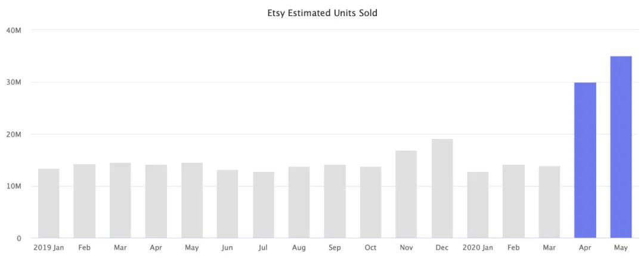Click the 'Dec' x-axis label
The width and height of the screenshot is (644, 271).
click(x=442, y=248)
